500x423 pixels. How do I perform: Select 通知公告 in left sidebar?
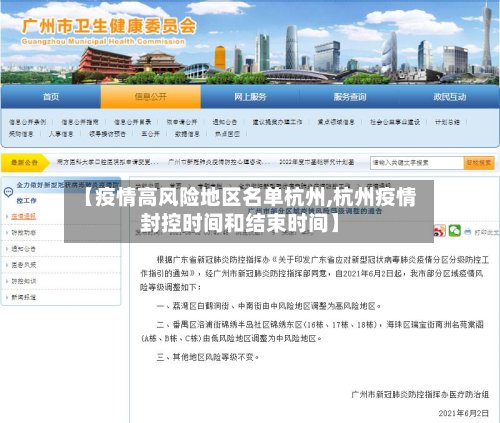(23, 249)
